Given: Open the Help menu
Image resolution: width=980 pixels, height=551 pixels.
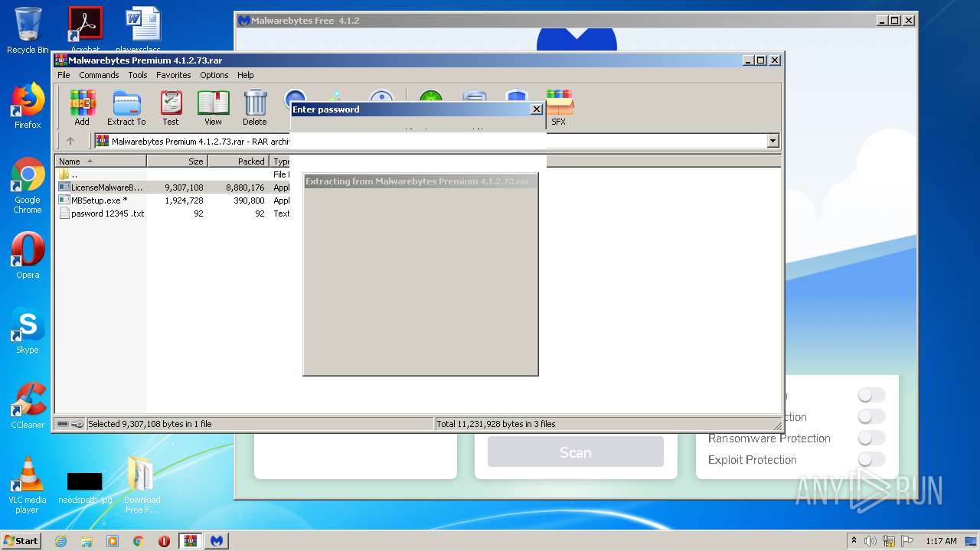Looking at the screenshot, I should pos(245,75).
